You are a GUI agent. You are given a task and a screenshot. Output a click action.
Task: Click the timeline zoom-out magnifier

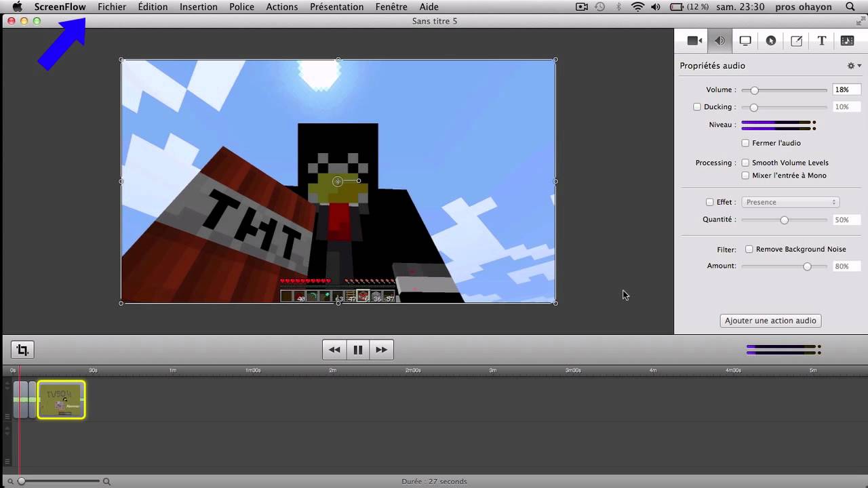tap(10, 481)
